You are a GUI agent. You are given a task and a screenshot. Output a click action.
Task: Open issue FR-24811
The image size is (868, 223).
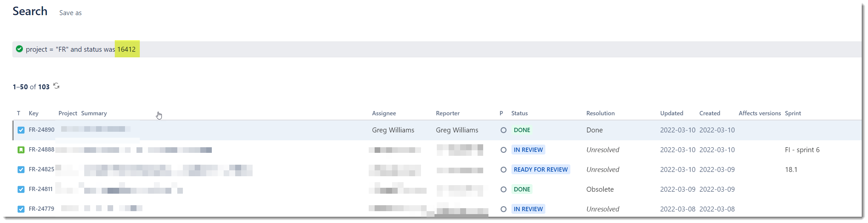41,189
